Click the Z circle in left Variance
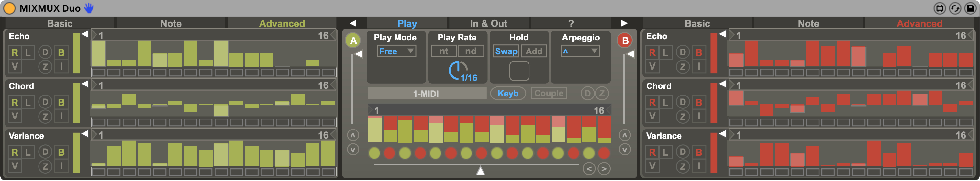Screen dimensions: 980x181 [45, 166]
